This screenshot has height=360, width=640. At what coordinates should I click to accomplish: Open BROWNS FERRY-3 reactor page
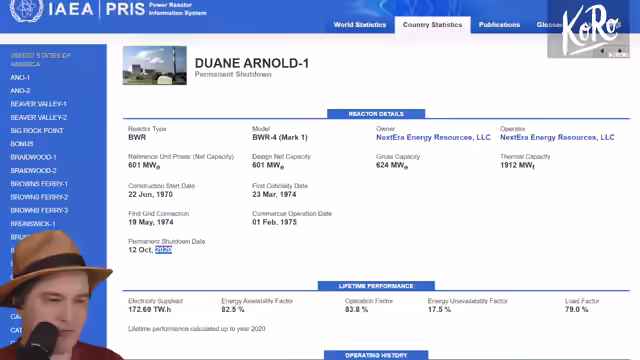click(x=39, y=211)
